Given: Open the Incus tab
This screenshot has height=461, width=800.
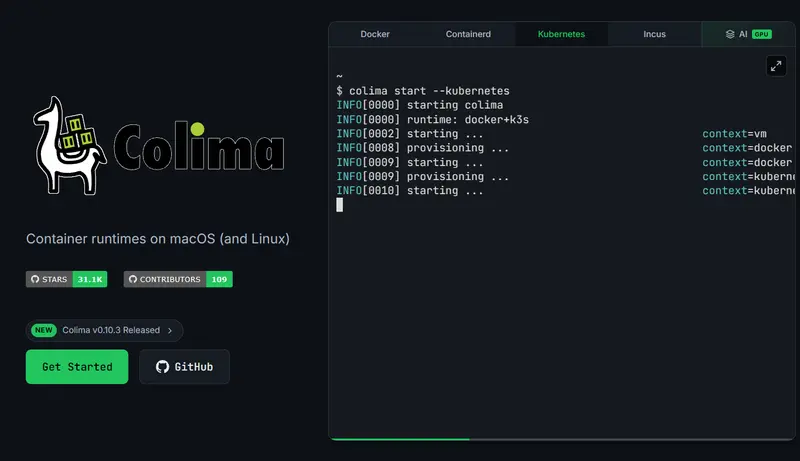Looking at the screenshot, I should coord(655,34).
